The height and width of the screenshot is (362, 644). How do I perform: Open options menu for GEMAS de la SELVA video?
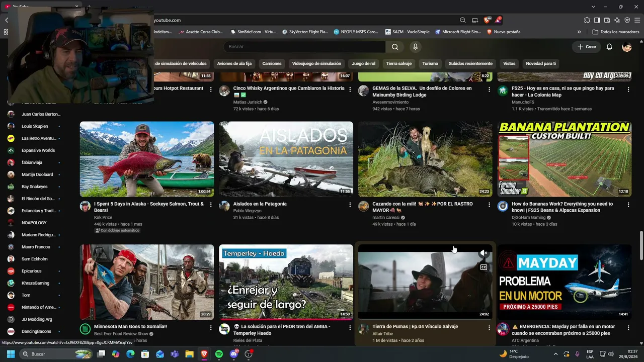pos(489,89)
